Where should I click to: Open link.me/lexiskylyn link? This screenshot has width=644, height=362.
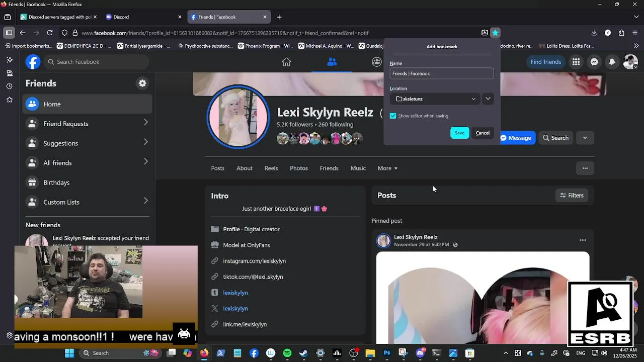245,324
